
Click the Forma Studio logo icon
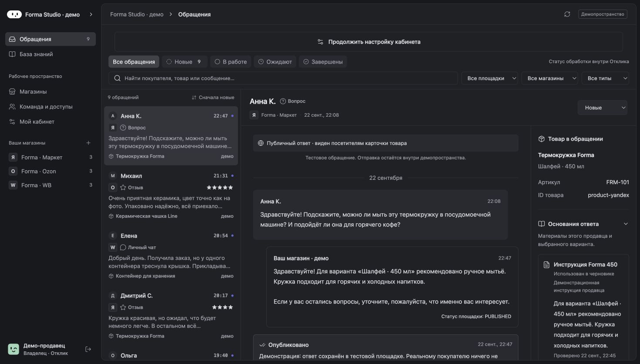click(x=14, y=14)
